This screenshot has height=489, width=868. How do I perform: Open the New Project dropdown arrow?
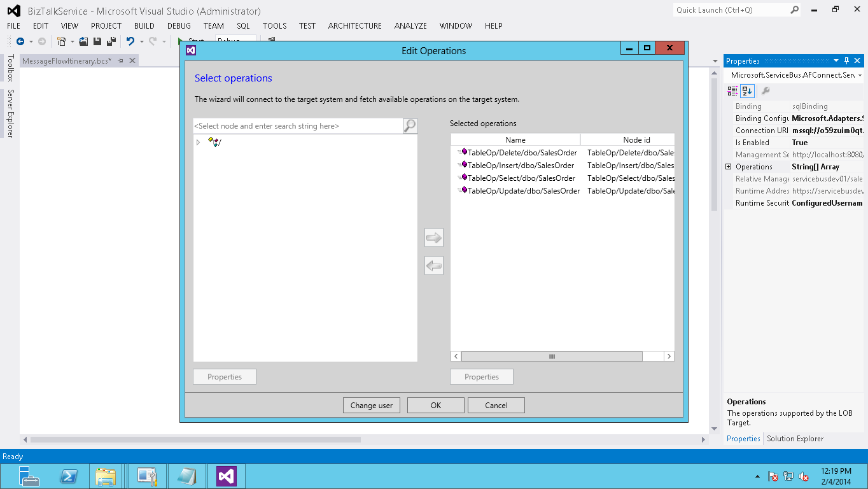(x=72, y=41)
